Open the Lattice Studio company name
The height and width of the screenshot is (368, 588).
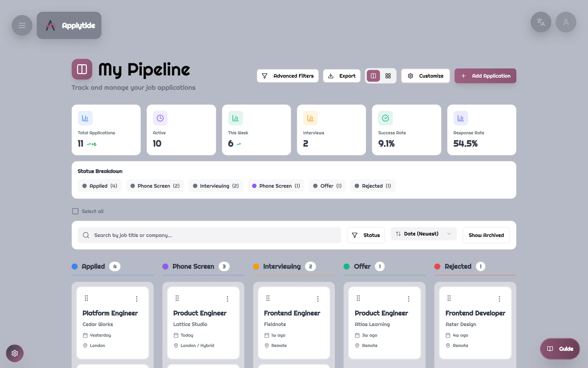(190, 324)
